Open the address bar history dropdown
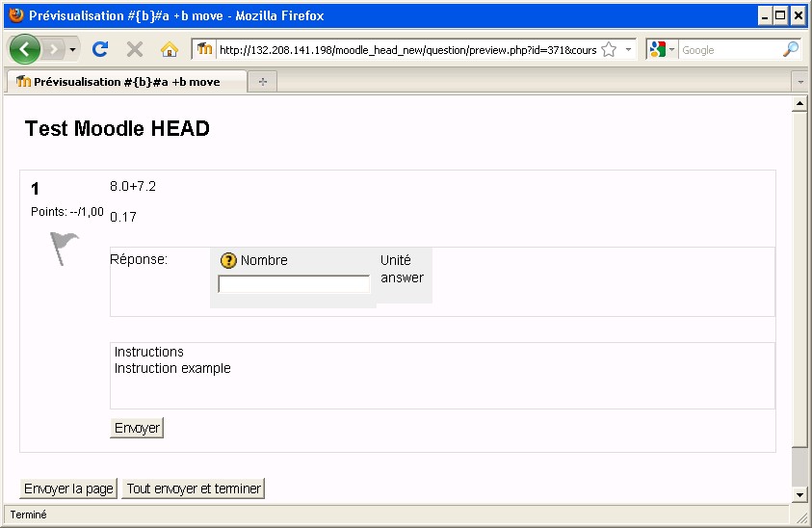The width and height of the screenshot is (812, 528). coord(628,50)
